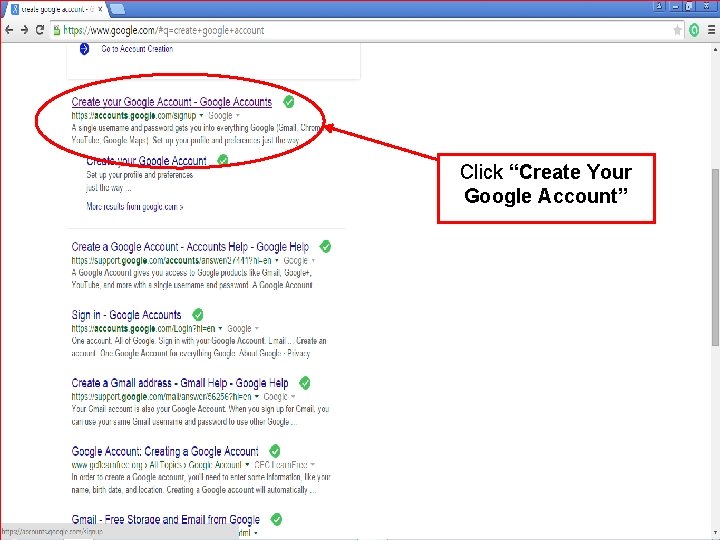Open Gmail - Free Storage and Email from Google
Viewport: 720px width, 540px height.
(x=166, y=520)
